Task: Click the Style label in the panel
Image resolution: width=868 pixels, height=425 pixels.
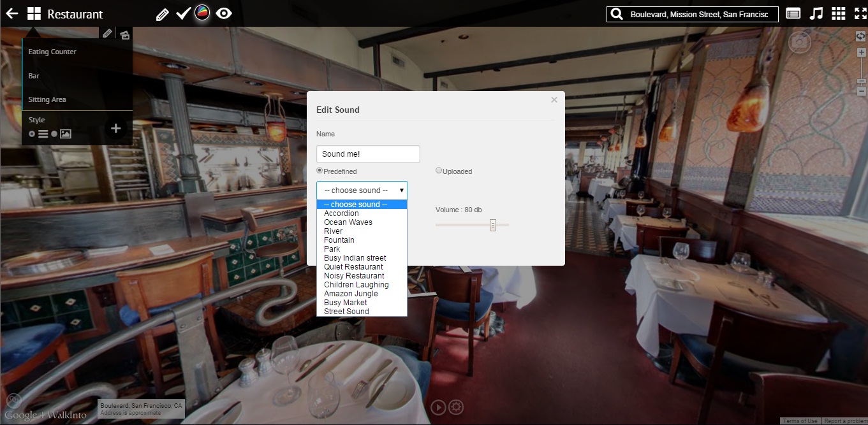Action: [36, 120]
